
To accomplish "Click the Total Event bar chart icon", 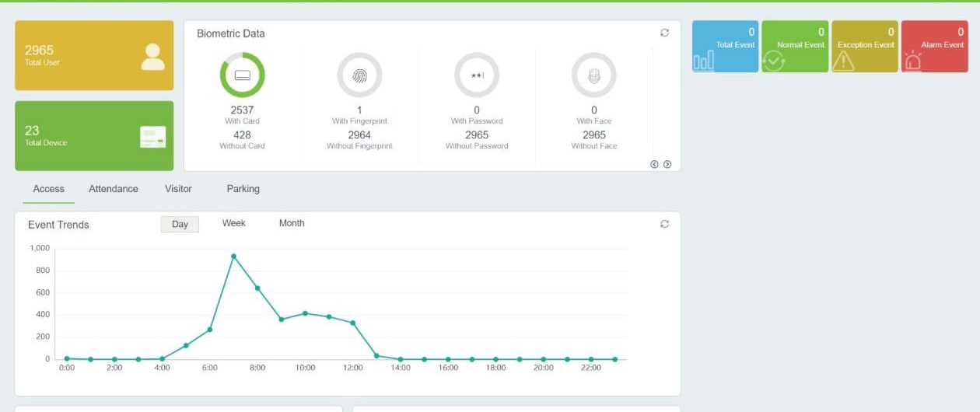I will pyautogui.click(x=703, y=61).
